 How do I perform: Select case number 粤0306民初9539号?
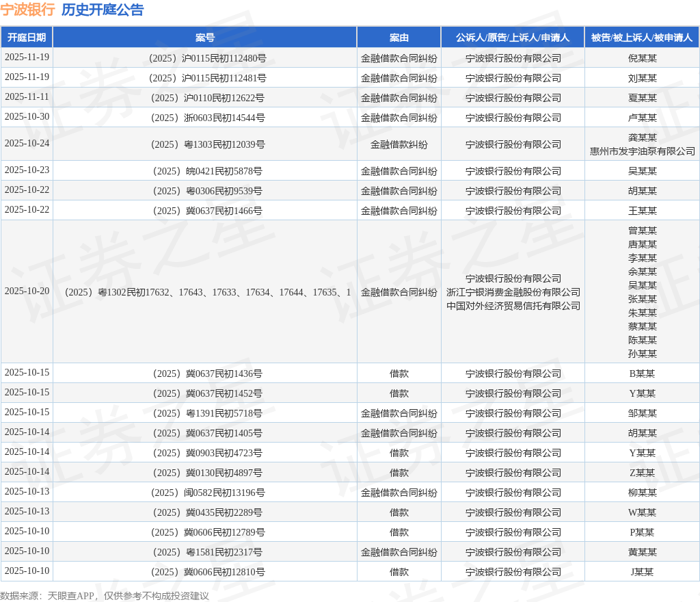(x=208, y=191)
